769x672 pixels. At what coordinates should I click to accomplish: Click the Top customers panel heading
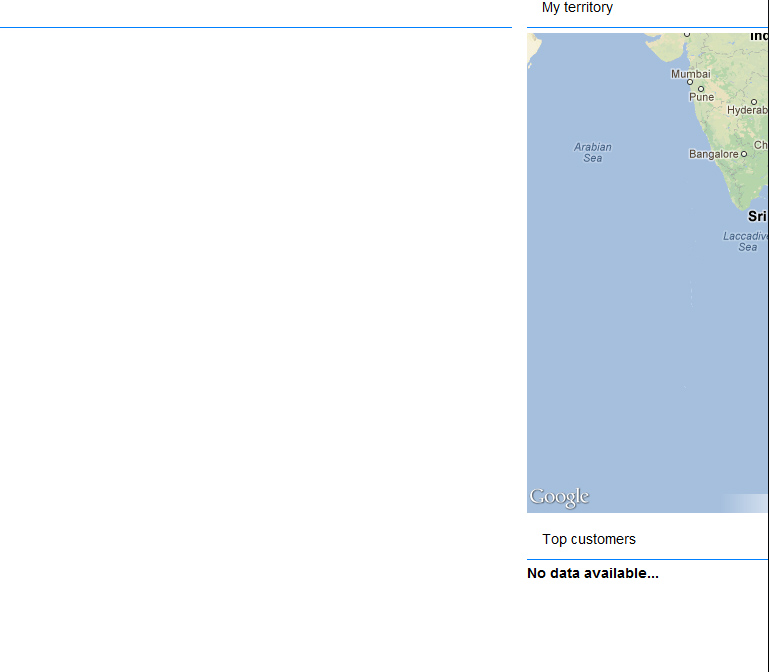pos(589,539)
